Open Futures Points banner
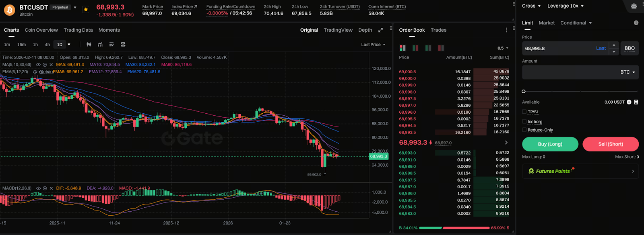Screen dimensions: 644x235 [580, 171]
